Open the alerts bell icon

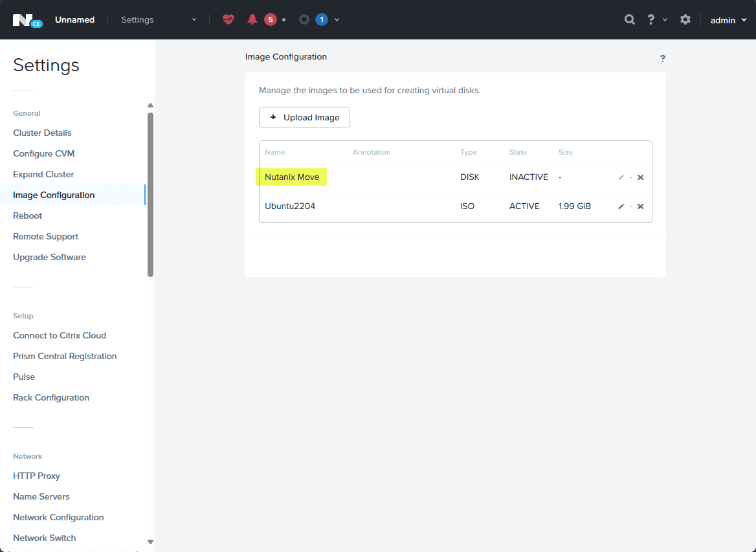tap(252, 19)
